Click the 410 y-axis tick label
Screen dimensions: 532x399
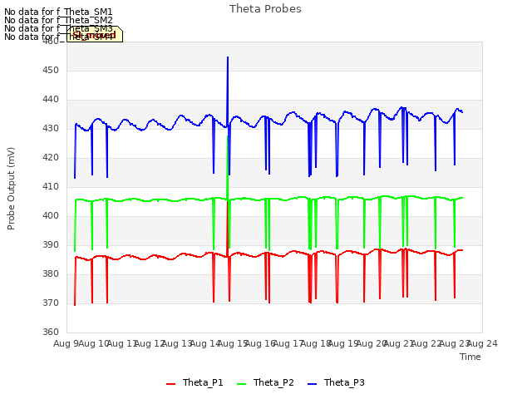point(51,187)
